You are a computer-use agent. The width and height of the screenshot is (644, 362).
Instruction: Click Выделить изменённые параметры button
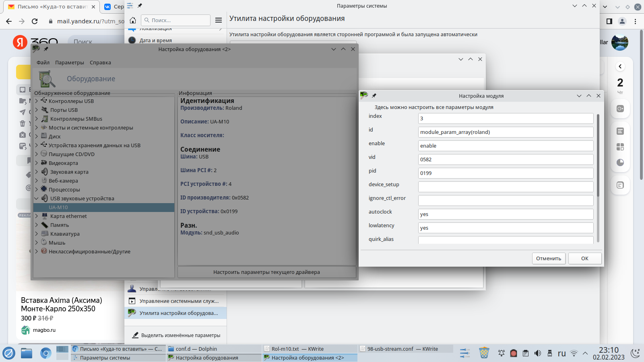click(176, 335)
